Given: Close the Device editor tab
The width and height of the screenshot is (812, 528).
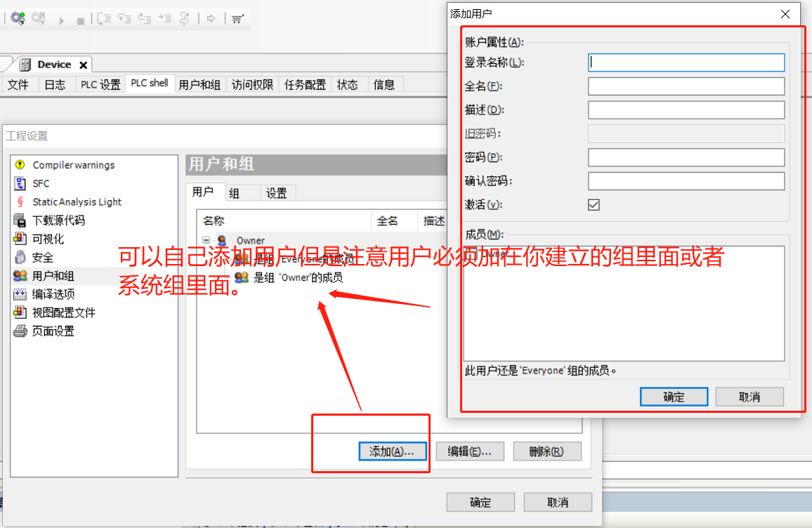Looking at the screenshot, I should tap(83, 65).
